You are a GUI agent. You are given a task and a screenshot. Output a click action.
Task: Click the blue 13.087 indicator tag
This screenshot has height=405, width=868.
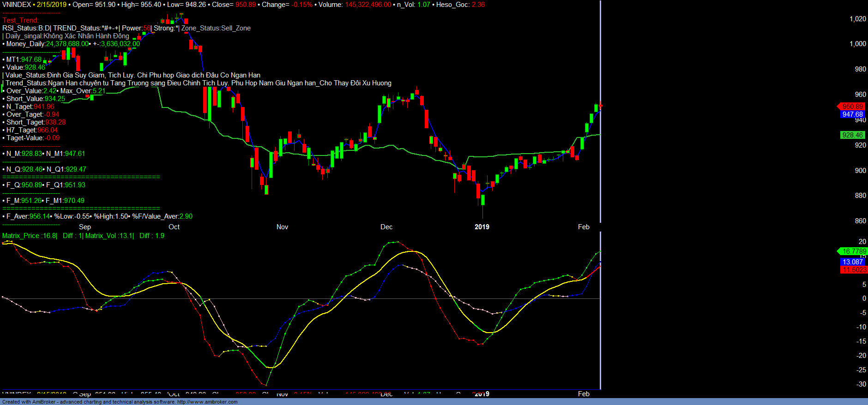(x=852, y=262)
